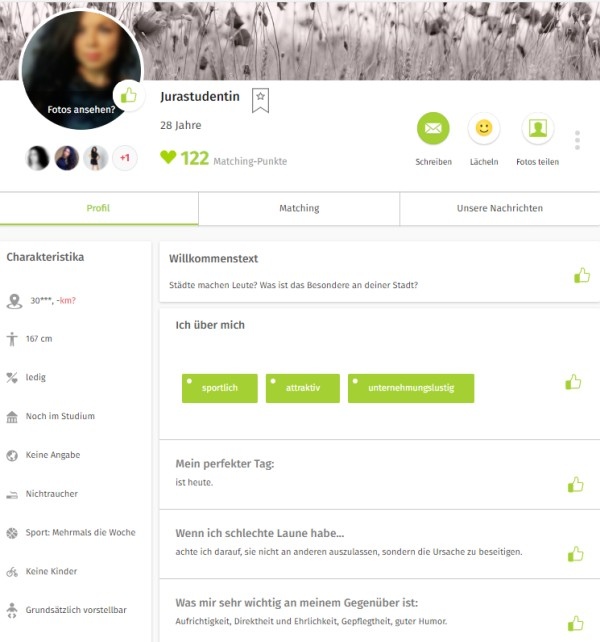600x642 pixels.
Task: Click the sportlich attribute tag
Action: (220, 388)
